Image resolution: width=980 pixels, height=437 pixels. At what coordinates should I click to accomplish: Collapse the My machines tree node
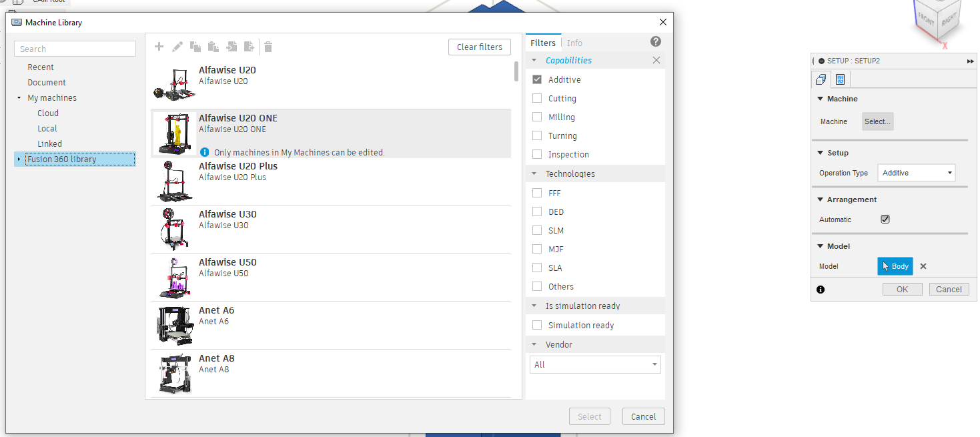click(x=19, y=98)
